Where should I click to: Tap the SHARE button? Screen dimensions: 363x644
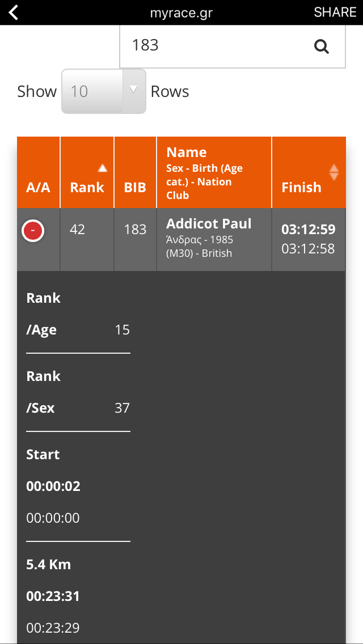tap(335, 12)
